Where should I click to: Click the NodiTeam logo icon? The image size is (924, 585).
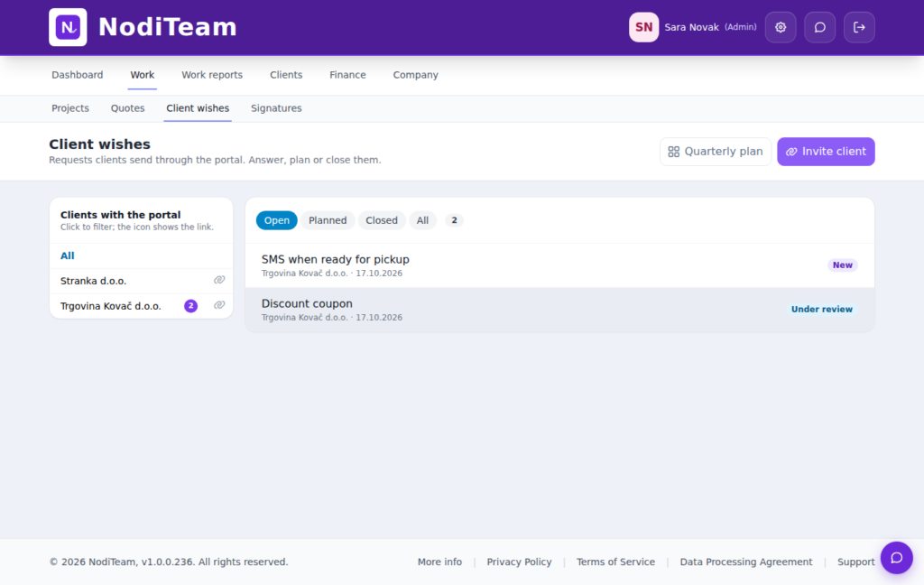point(68,27)
